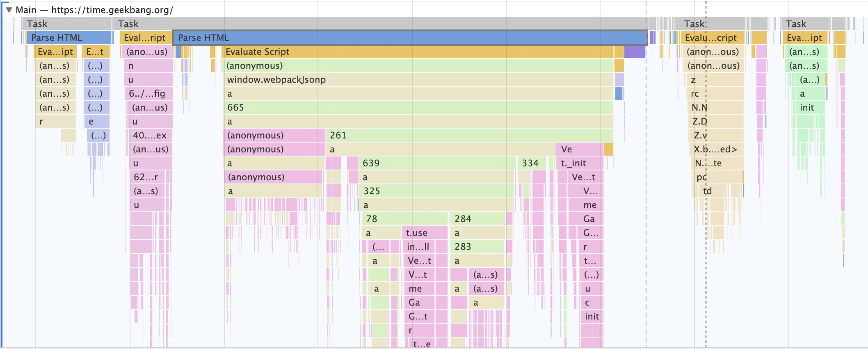Click the 6../...fig call entry
This screenshot has height=349, width=868.
click(148, 93)
